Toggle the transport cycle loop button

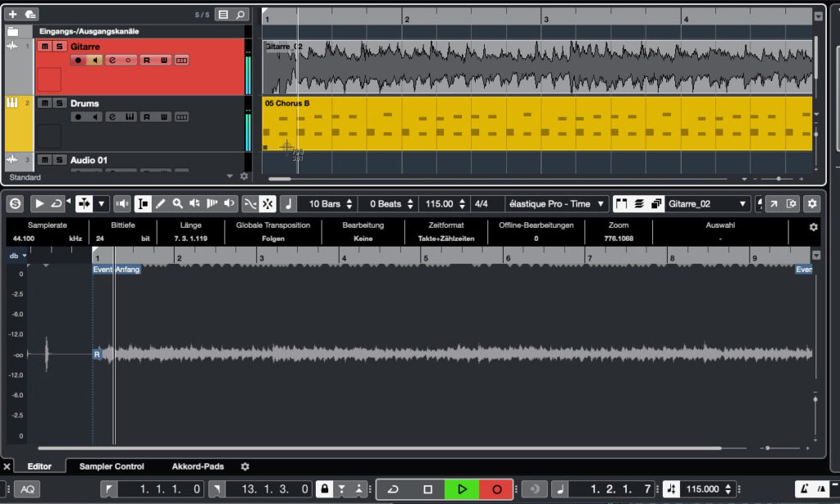coord(393,489)
